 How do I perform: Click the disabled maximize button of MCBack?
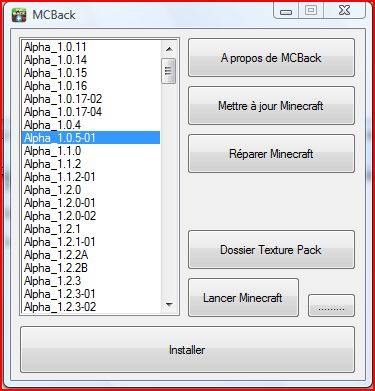[x=311, y=11]
